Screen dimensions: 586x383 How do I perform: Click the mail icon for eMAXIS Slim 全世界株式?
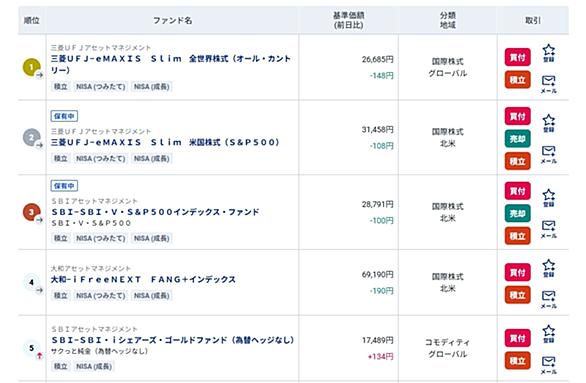click(x=548, y=84)
